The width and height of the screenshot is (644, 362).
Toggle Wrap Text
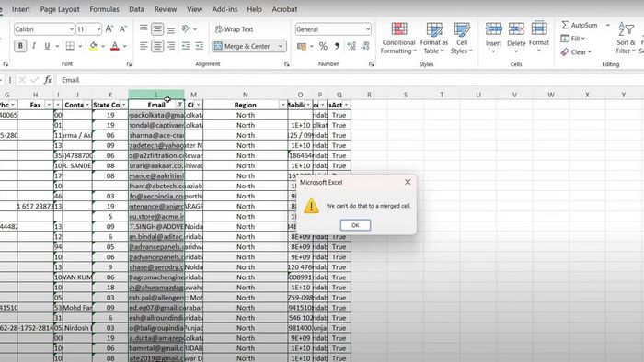234,29
